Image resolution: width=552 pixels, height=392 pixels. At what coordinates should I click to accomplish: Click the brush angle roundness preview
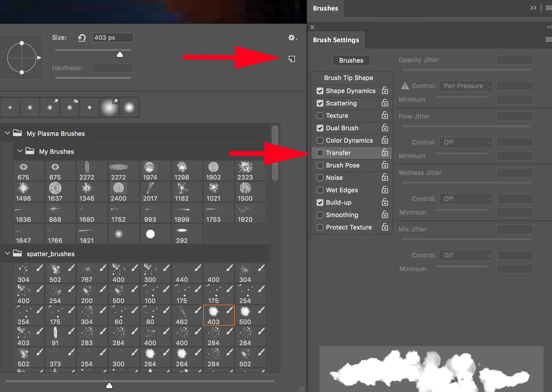coord(22,58)
